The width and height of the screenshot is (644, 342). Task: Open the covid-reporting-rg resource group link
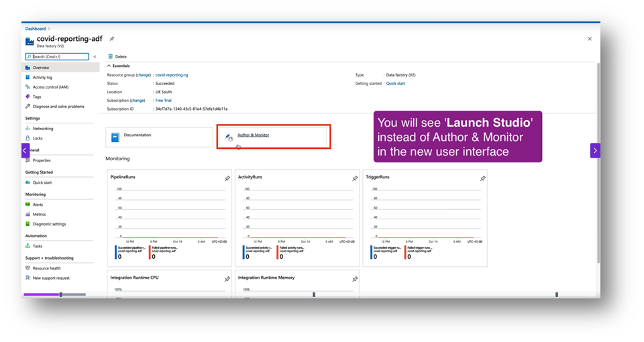[172, 75]
